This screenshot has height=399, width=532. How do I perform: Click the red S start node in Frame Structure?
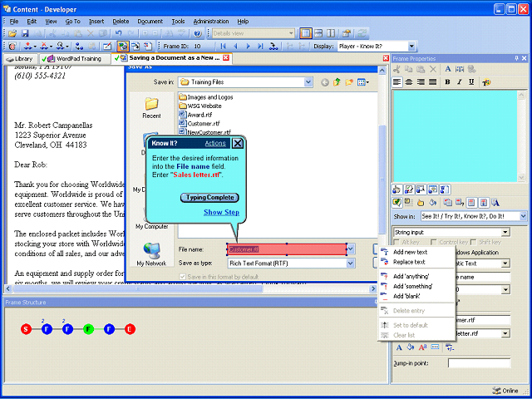pyautogui.click(x=26, y=329)
